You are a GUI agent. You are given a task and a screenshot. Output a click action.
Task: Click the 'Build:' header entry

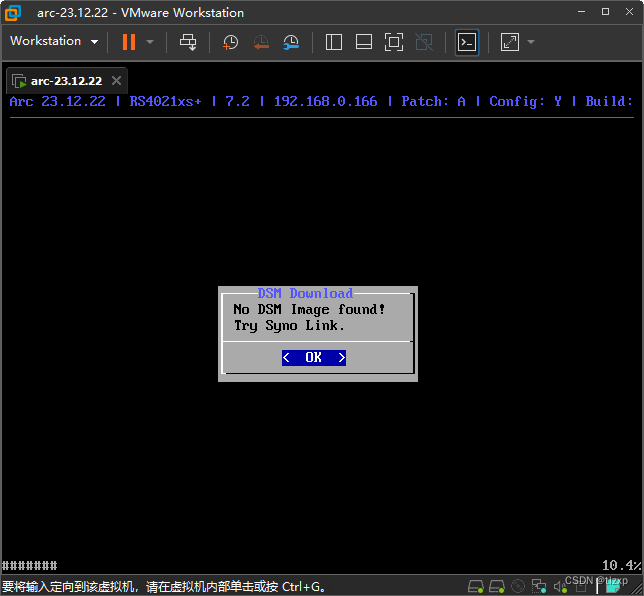coord(609,101)
